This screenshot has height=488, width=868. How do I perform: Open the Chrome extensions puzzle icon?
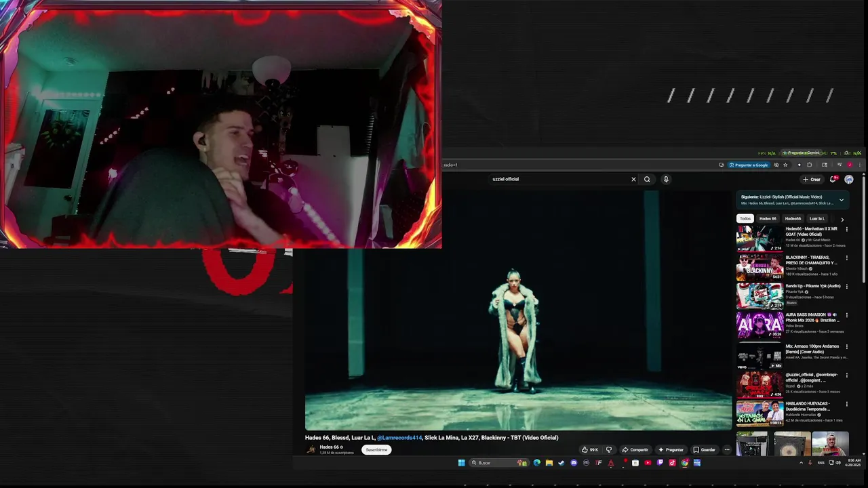coord(809,165)
